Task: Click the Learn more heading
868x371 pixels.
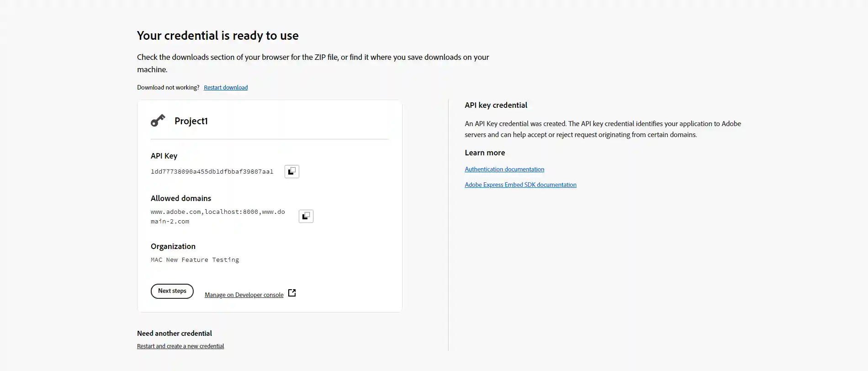Action: coord(485,153)
